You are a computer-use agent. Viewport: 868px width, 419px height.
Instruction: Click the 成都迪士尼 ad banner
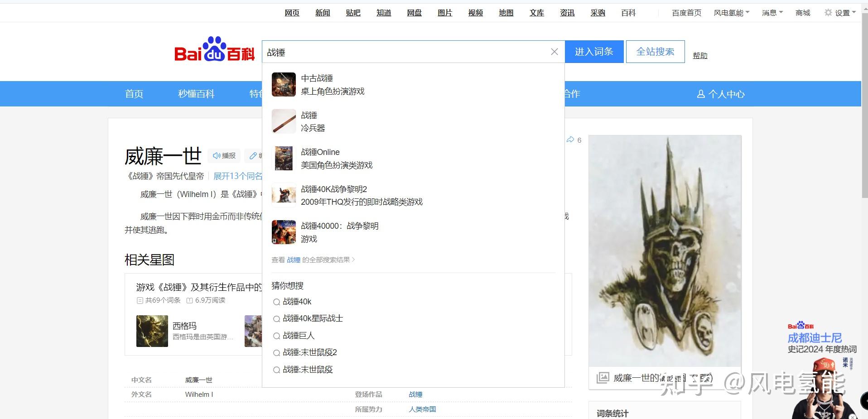(x=822, y=370)
